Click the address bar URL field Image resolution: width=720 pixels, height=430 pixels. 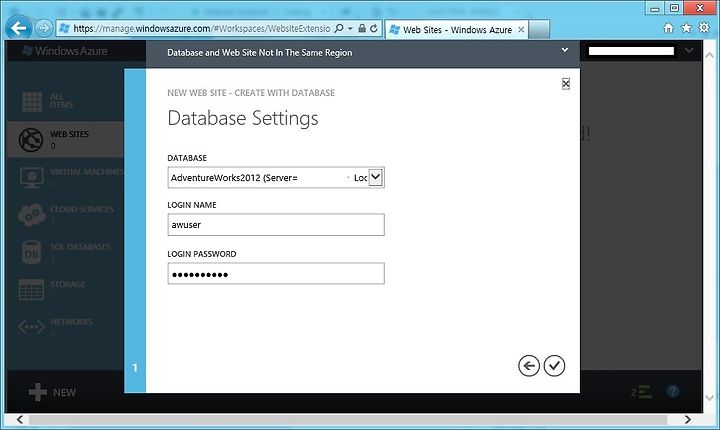point(201,28)
